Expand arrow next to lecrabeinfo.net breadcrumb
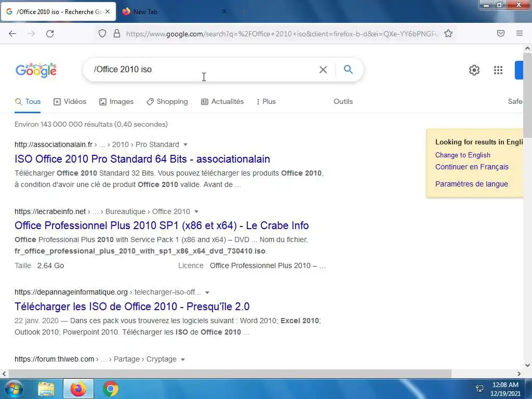 tap(196, 212)
